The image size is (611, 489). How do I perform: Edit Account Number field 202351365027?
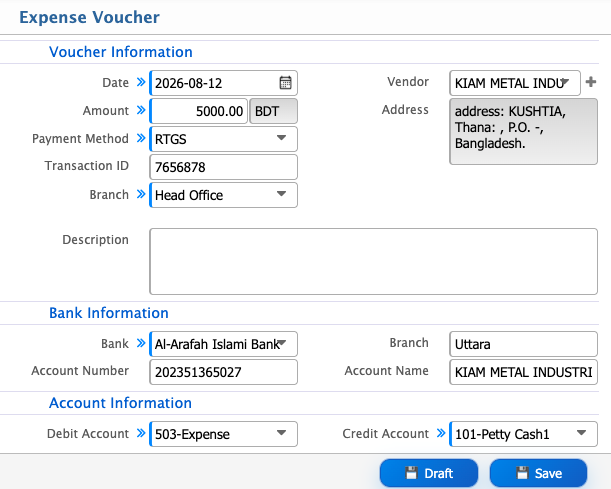223,372
